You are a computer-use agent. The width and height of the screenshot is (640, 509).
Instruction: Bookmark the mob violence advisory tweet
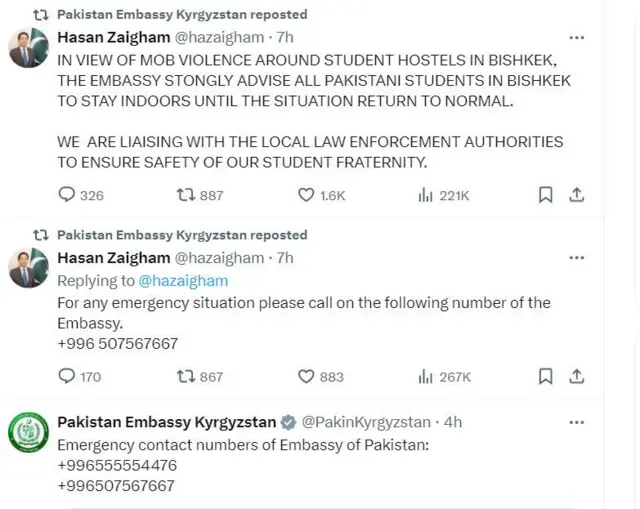(546, 195)
